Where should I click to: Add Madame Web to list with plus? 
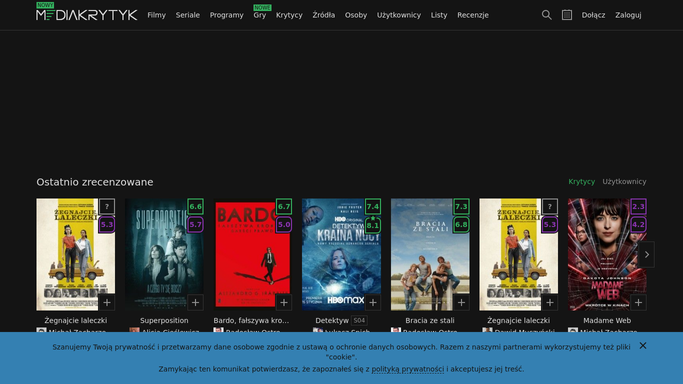click(x=639, y=302)
